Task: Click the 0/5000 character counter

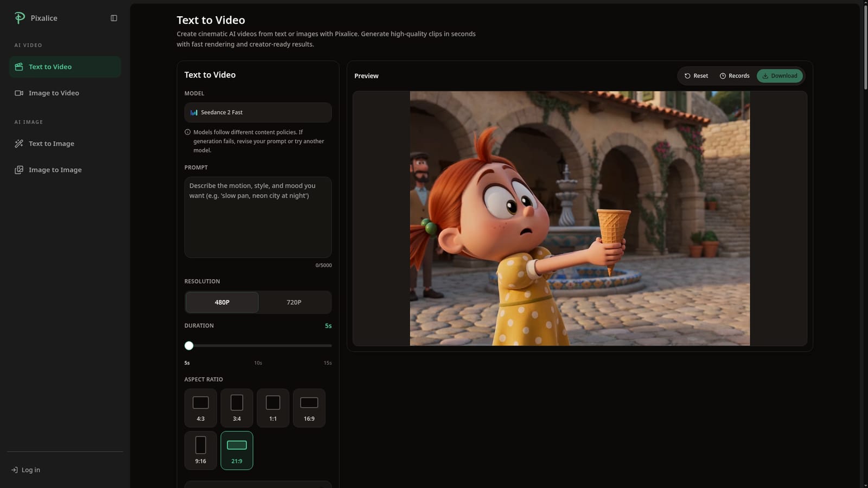Action: pyautogui.click(x=323, y=265)
